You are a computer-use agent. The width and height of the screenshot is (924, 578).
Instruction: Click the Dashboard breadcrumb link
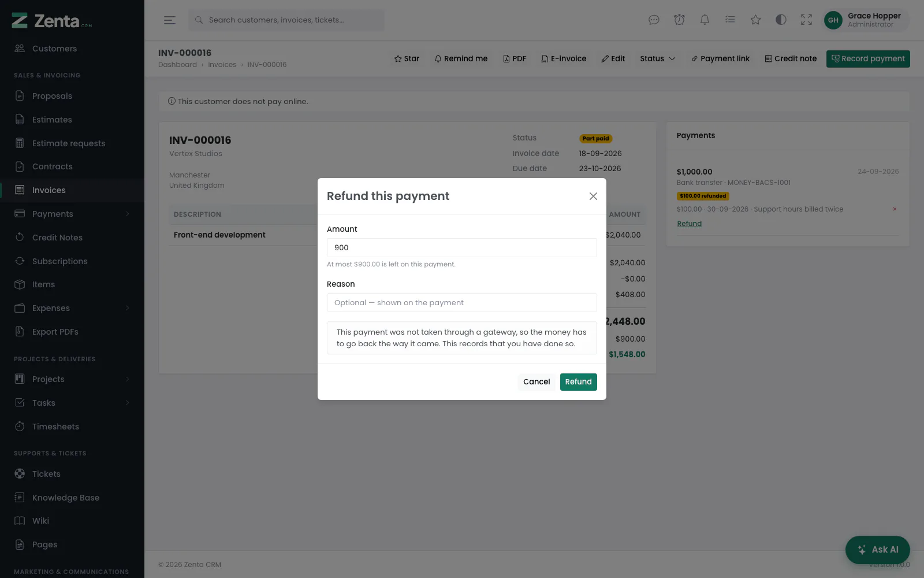click(x=177, y=65)
